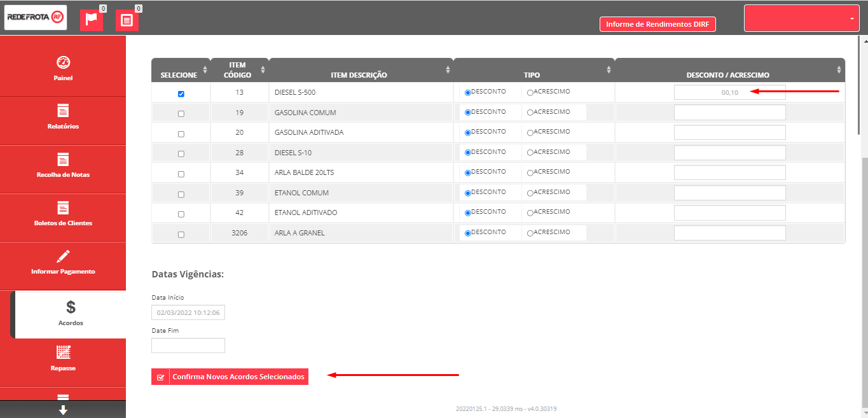Click the Acordos dollar sign icon
Screen dimensions: 868x418
[x=71, y=307]
